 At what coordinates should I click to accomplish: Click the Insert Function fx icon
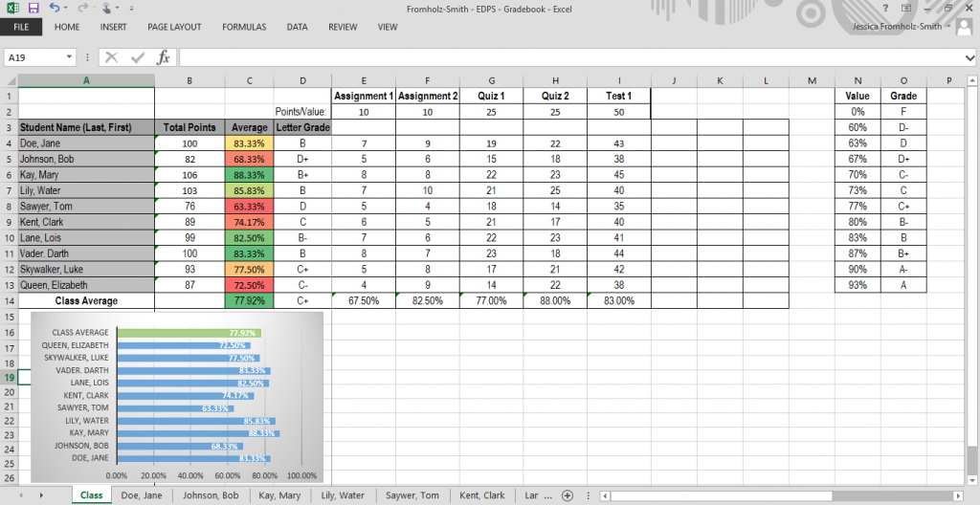(164, 57)
